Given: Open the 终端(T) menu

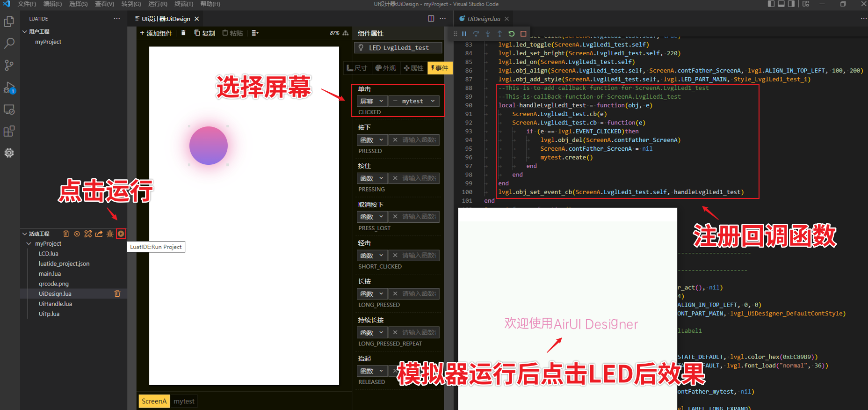Looking at the screenshot, I should pos(184,4).
